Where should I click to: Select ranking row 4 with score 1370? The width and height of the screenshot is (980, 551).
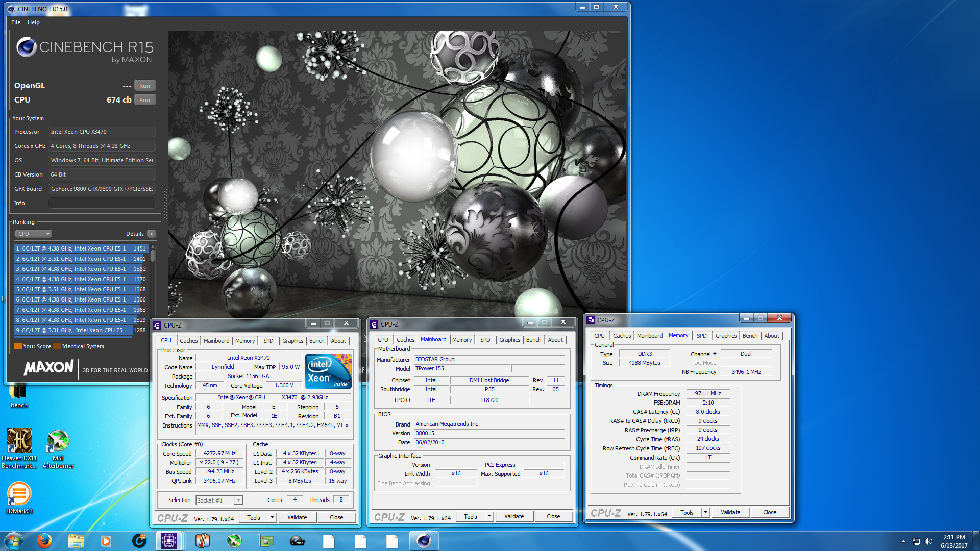(x=81, y=279)
